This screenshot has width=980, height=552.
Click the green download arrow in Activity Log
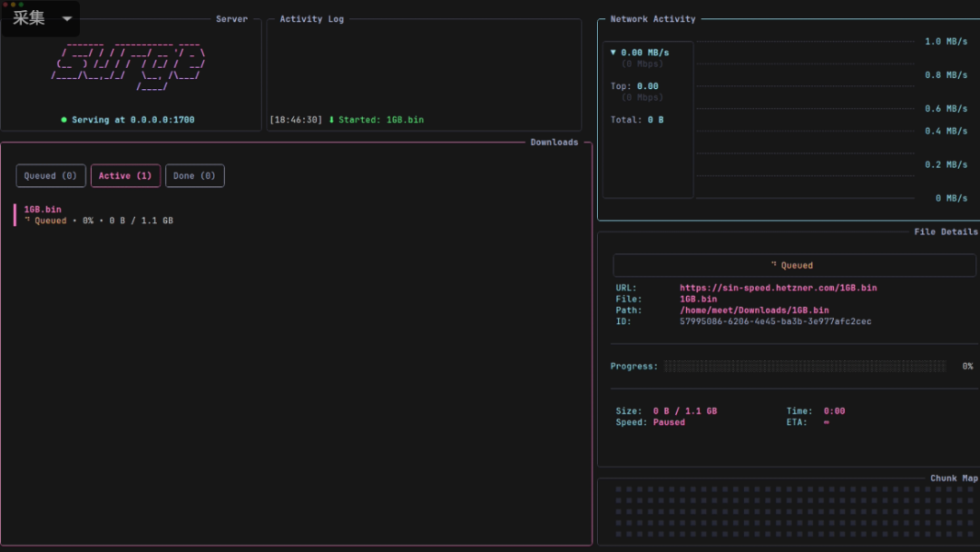331,120
